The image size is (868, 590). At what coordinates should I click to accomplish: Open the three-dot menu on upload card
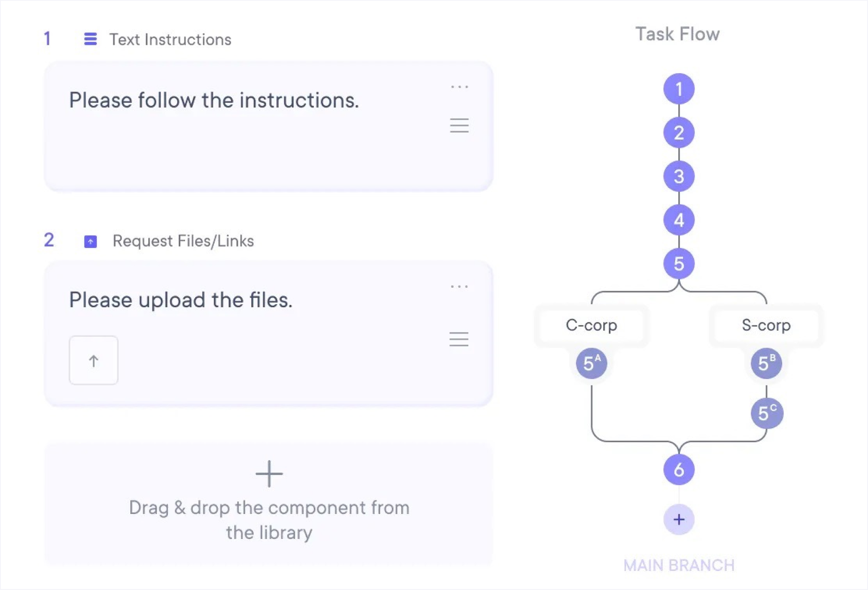tap(460, 286)
